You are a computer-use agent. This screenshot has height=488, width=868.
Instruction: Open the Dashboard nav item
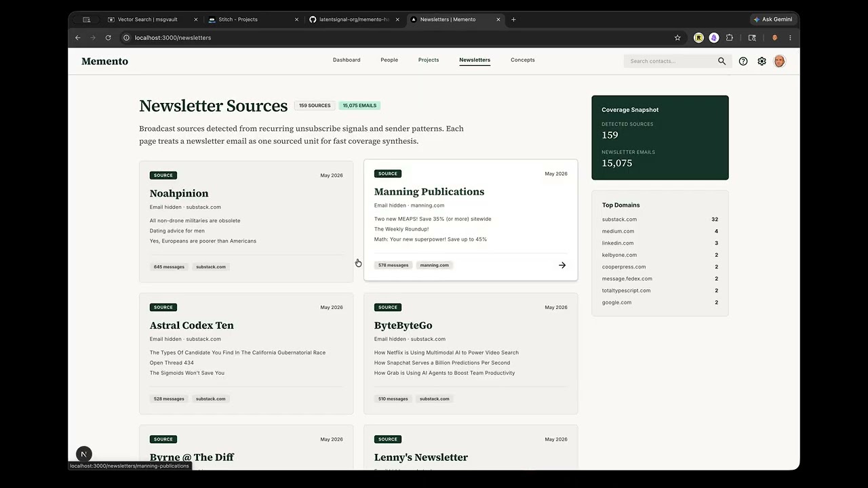point(347,60)
